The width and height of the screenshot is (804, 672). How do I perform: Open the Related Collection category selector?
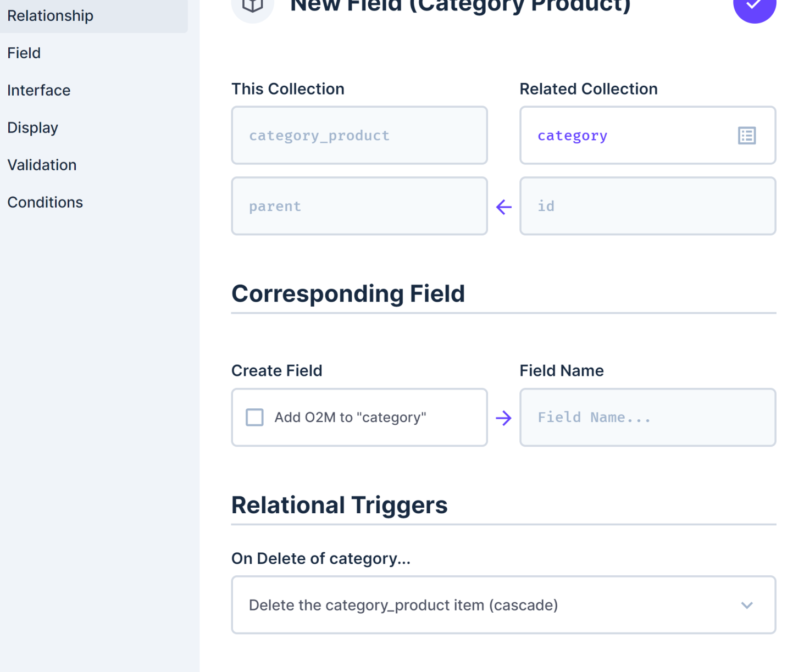click(x=647, y=135)
